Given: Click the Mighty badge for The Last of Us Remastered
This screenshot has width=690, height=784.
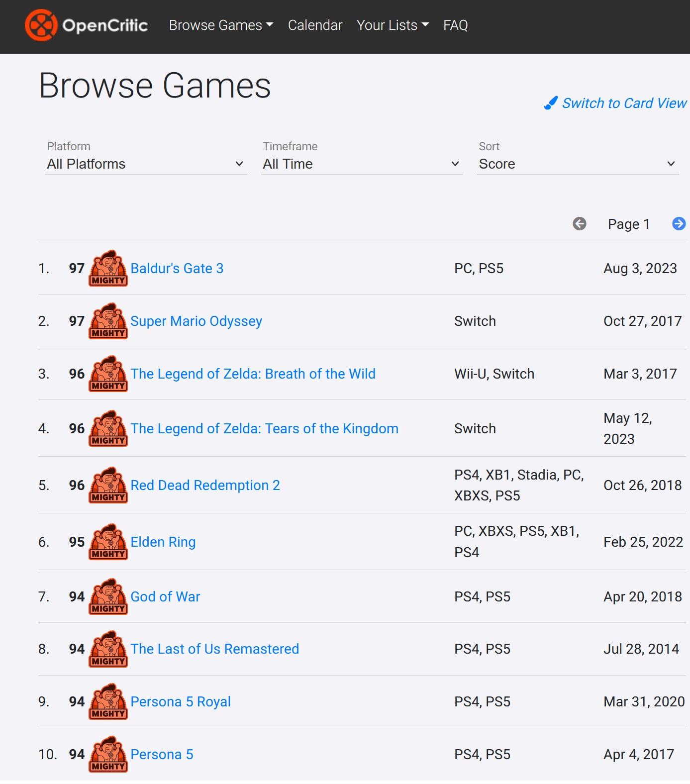Looking at the screenshot, I should pyautogui.click(x=108, y=649).
